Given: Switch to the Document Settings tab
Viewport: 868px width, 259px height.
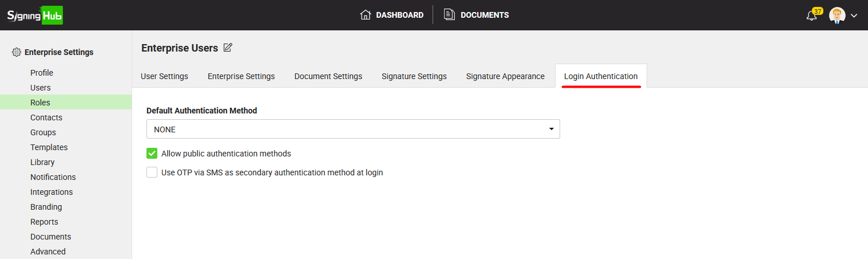Looking at the screenshot, I should [x=328, y=76].
